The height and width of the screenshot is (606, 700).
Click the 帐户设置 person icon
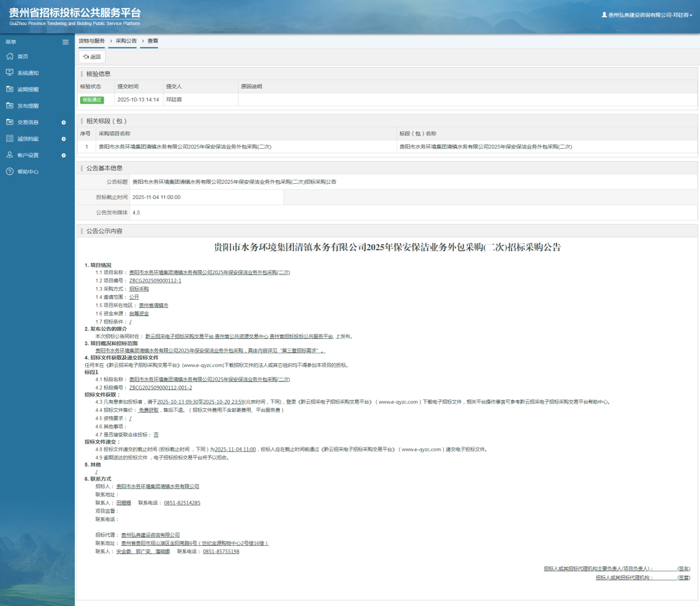(x=9, y=155)
